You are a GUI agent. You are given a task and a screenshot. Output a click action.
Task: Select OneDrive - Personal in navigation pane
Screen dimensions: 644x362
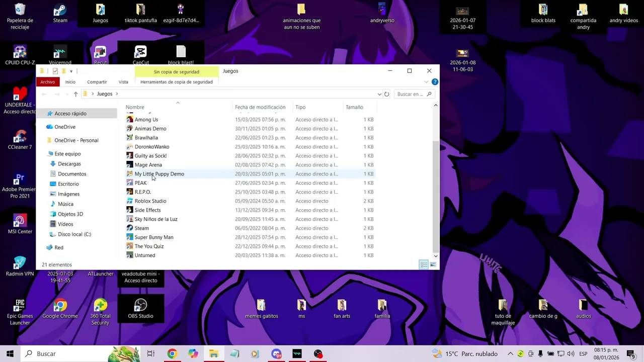tap(76, 140)
